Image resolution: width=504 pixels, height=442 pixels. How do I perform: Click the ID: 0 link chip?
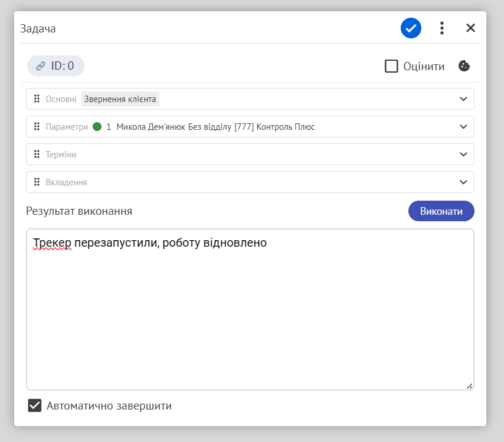55,66
